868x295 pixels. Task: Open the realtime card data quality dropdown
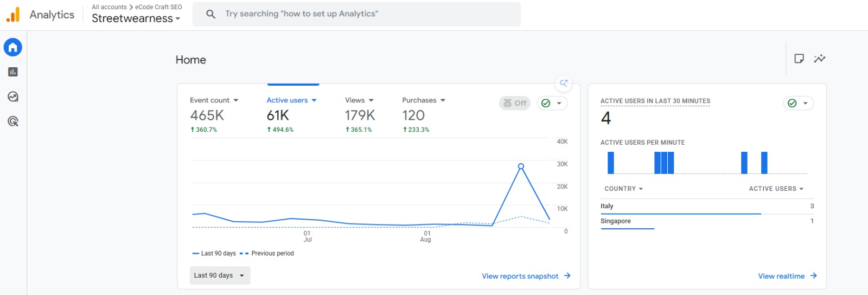(799, 103)
